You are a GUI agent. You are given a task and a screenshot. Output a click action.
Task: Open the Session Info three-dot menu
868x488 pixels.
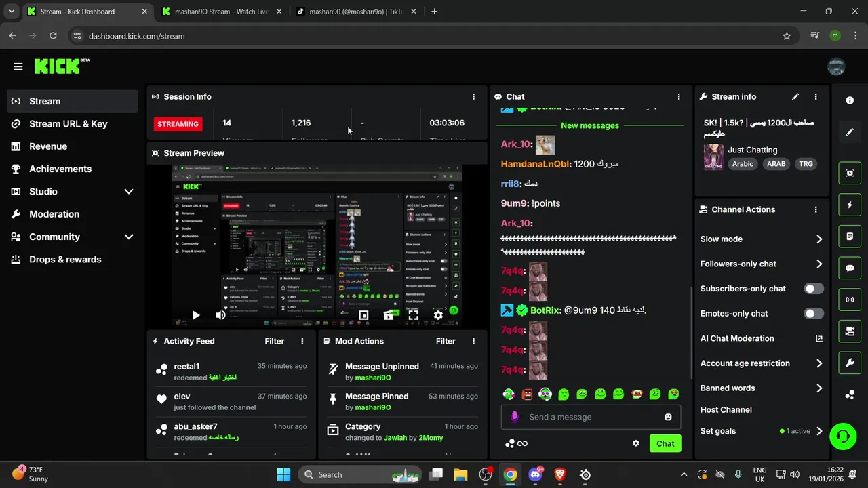pos(473,97)
